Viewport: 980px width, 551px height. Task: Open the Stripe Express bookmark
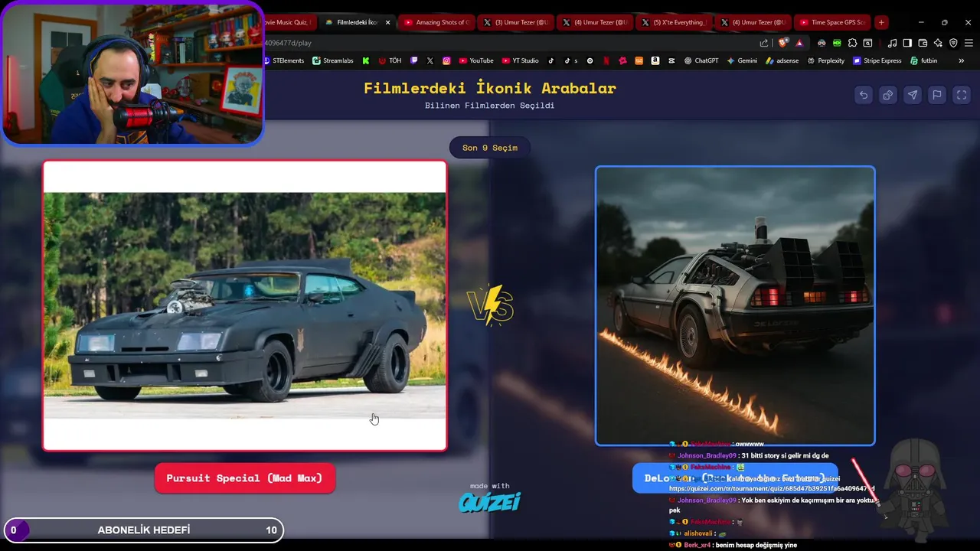[877, 60]
